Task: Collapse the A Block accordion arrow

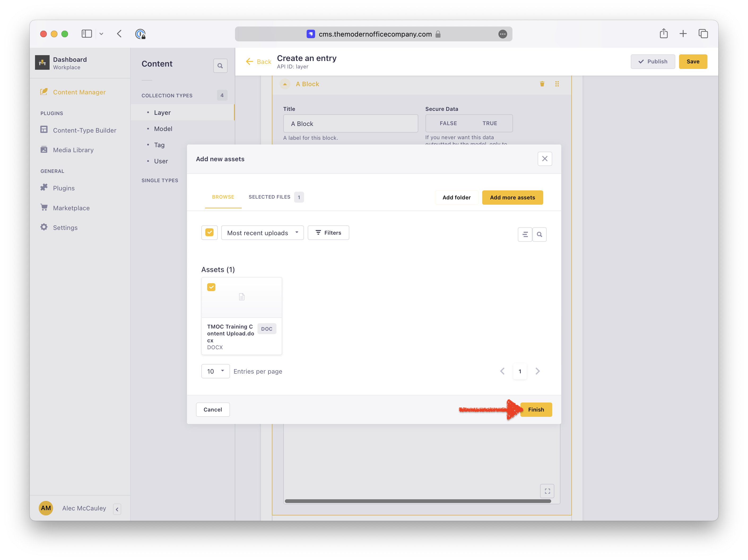Action: 285,84
